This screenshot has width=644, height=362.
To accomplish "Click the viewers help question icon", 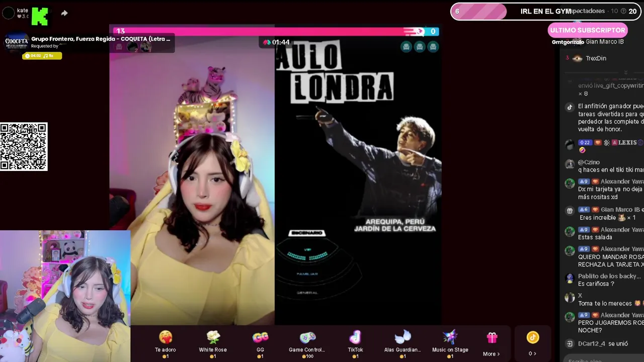I will pyautogui.click(x=623, y=11).
